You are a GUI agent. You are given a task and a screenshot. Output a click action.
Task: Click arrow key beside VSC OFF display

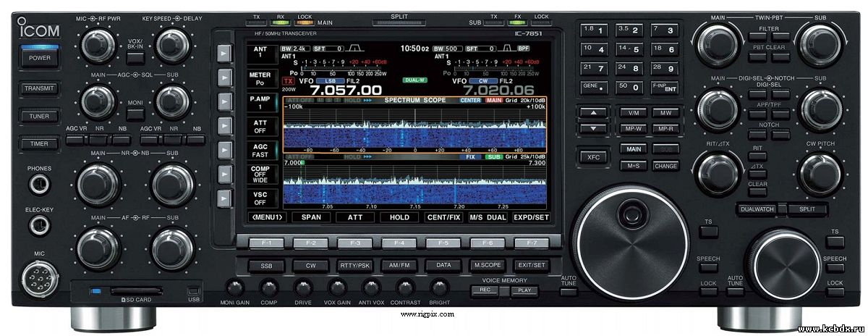click(225, 199)
